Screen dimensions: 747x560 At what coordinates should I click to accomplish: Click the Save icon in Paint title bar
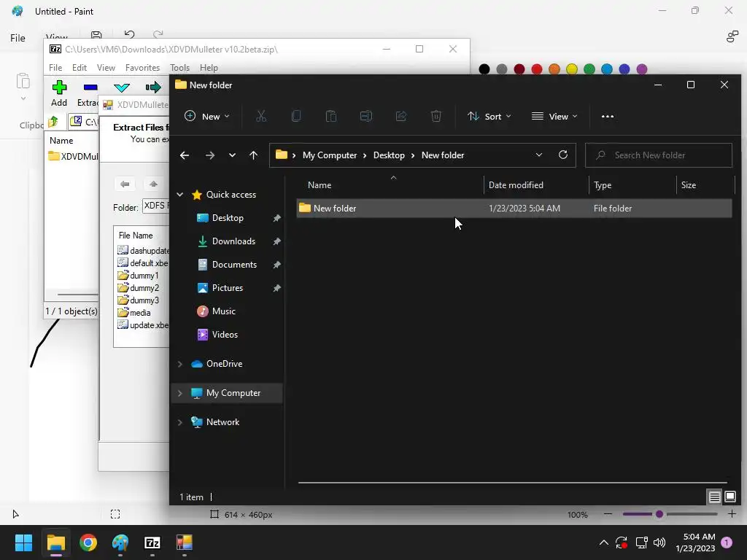(x=96, y=35)
